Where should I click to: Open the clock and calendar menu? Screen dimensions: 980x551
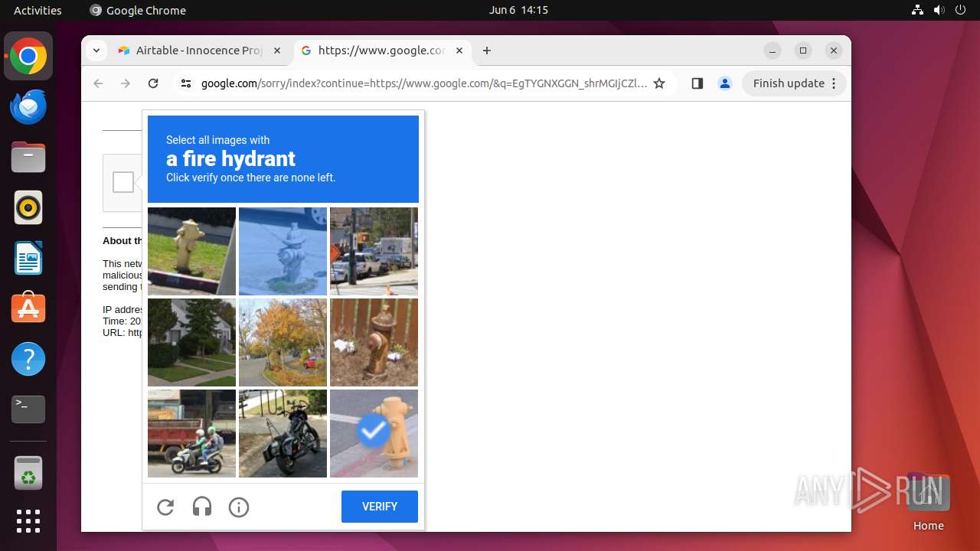click(x=518, y=10)
